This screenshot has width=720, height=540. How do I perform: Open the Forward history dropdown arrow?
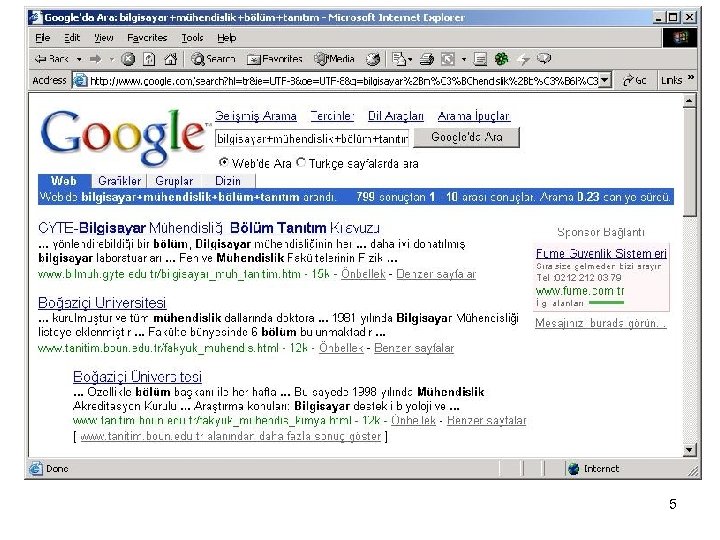111,59
